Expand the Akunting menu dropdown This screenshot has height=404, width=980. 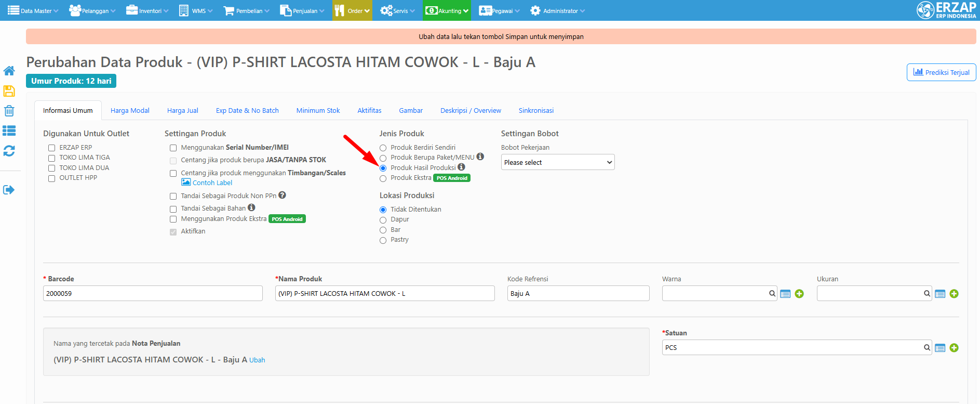(x=447, y=10)
